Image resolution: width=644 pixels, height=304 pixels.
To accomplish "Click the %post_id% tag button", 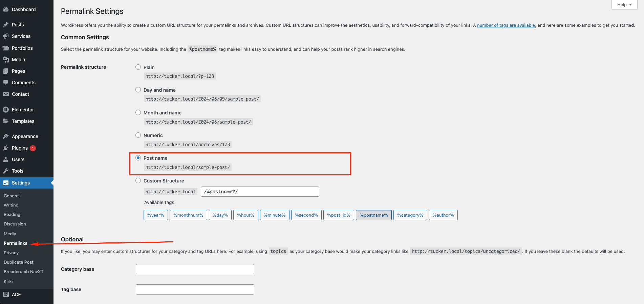I will pos(339,215).
